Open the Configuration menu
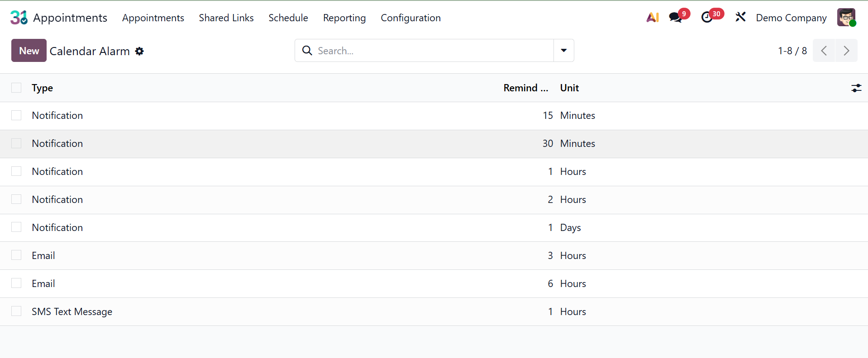Image resolution: width=868 pixels, height=358 pixels. (x=410, y=18)
